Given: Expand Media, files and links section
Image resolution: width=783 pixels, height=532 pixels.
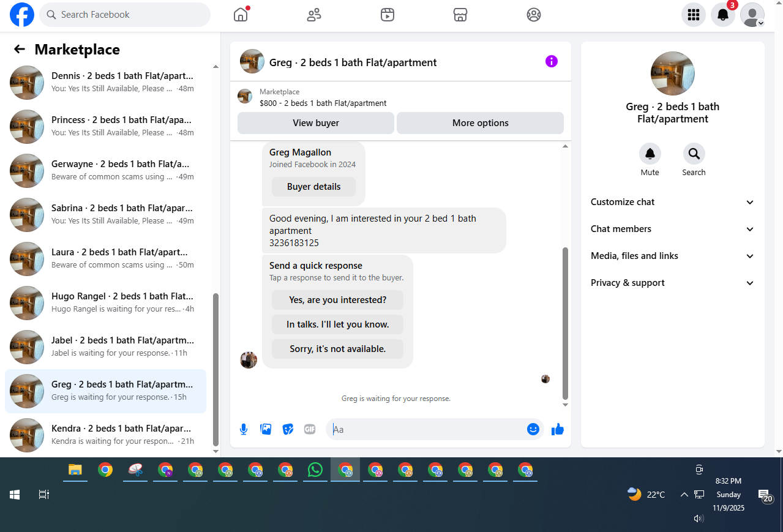Looking at the screenshot, I should click(x=672, y=256).
